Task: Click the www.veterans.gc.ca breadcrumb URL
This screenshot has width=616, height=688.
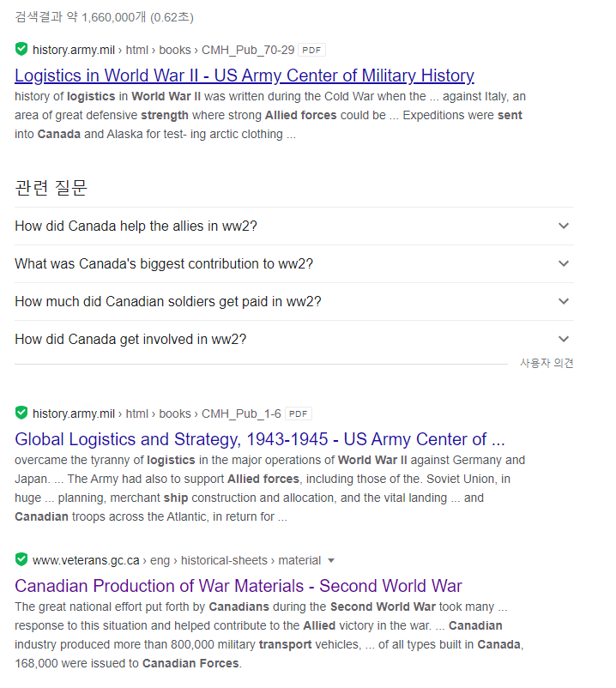Action: click(177, 560)
